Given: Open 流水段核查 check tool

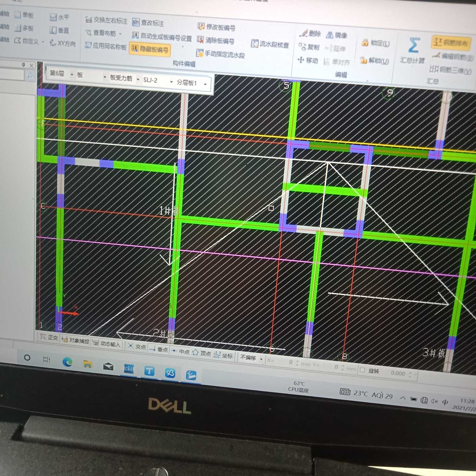Looking at the screenshot, I should point(270,44).
